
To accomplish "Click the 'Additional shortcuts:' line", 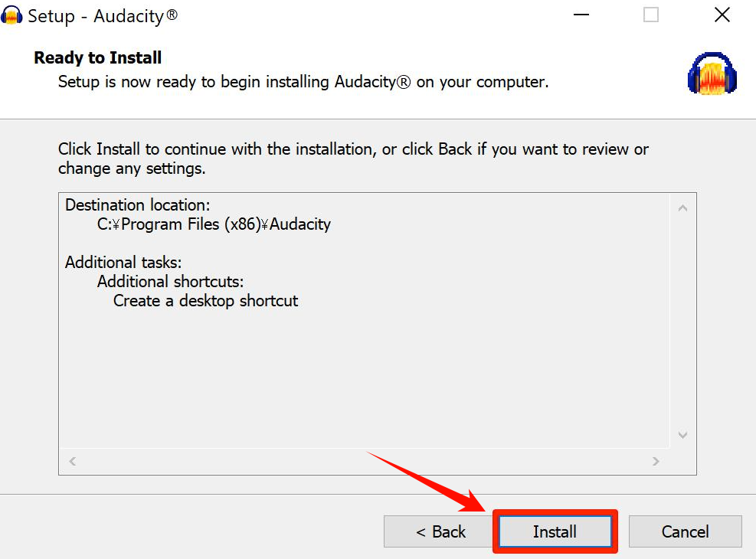I will [171, 282].
